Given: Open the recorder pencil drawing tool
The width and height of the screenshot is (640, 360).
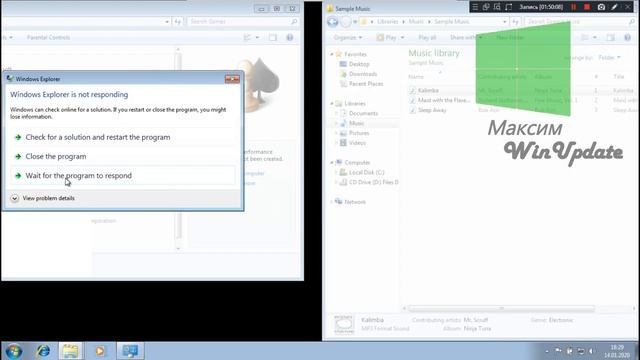Looking at the screenshot, I should [x=614, y=7].
